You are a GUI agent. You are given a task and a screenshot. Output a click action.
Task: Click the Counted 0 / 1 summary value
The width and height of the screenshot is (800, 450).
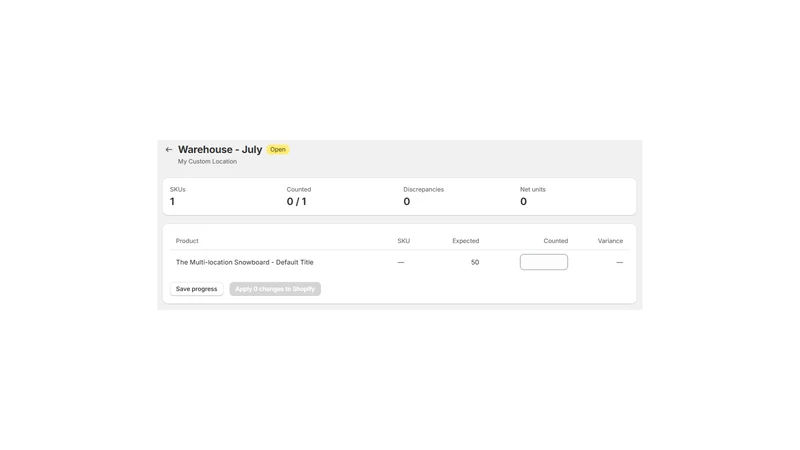click(296, 202)
